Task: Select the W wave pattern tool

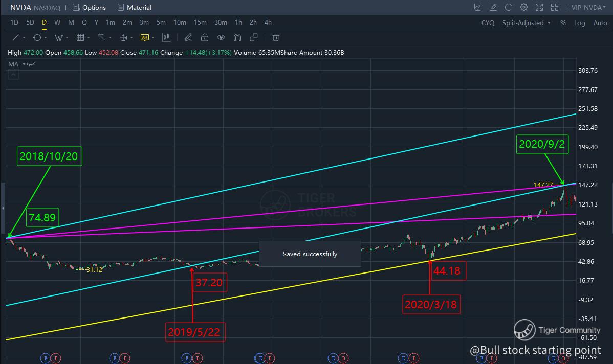Action: point(59,37)
